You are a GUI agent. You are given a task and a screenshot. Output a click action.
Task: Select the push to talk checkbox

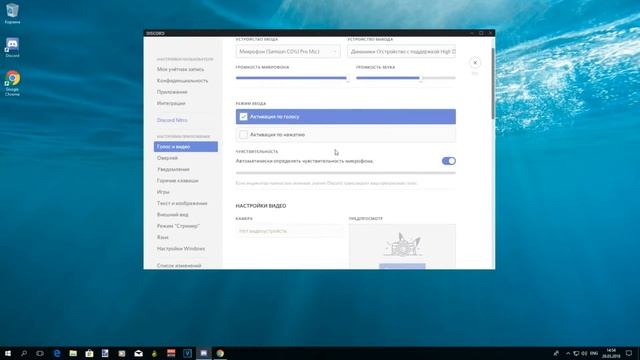click(x=243, y=134)
